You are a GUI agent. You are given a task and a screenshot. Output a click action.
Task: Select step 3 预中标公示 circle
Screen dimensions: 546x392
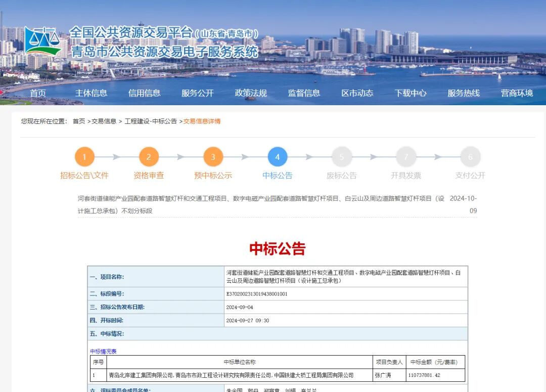click(x=213, y=157)
